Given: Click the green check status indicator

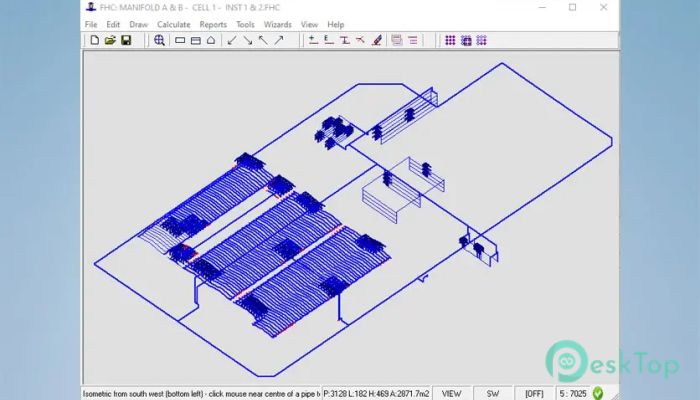Looking at the screenshot, I should coord(598,393).
